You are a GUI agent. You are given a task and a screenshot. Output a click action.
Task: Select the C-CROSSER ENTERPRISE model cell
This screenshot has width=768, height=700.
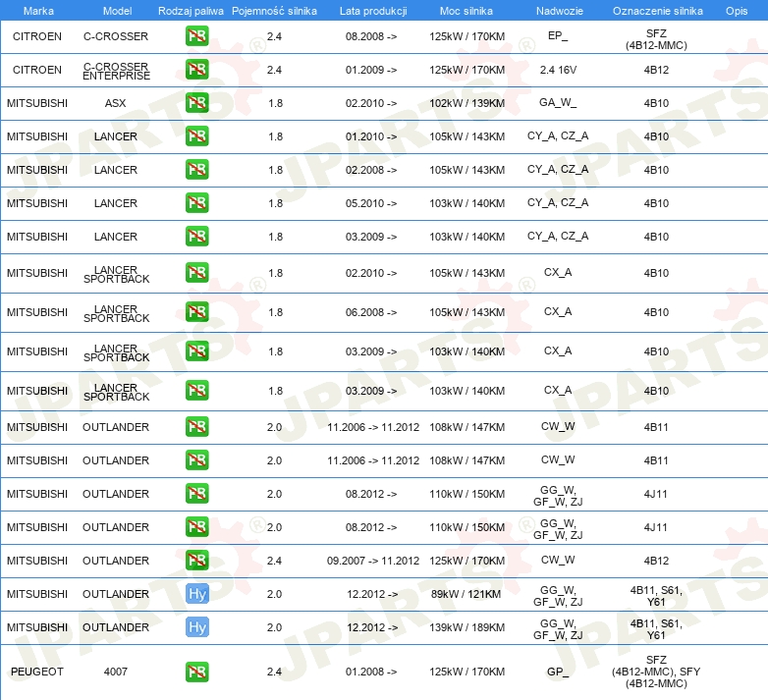(x=116, y=71)
